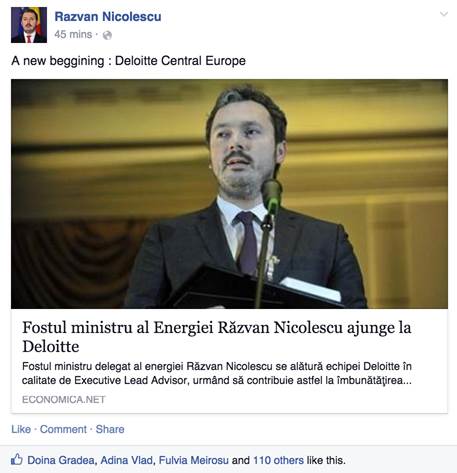Click the article description snippet text

pyautogui.click(x=217, y=373)
